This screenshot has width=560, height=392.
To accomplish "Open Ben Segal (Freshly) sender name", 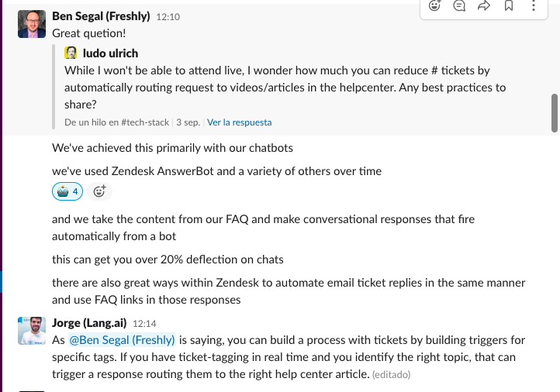I will tap(101, 16).
